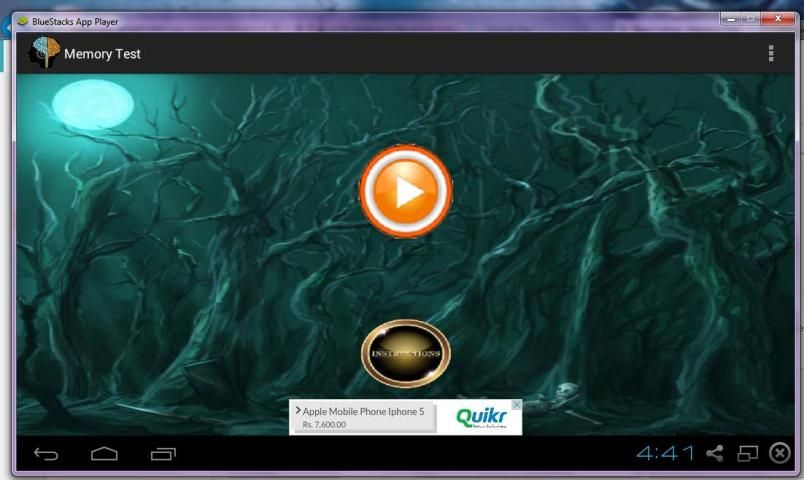This screenshot has height=480, width=804.
Task: Maximize the BlueStacks App Player window
Action: click(x=751, y=18)
